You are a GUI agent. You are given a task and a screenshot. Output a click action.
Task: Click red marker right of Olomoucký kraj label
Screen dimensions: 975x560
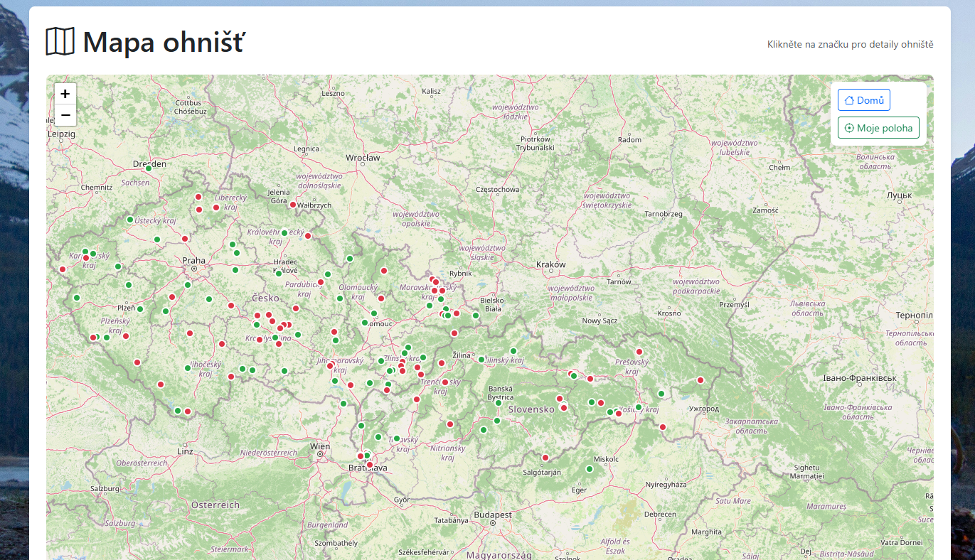(x=381, y=298)
